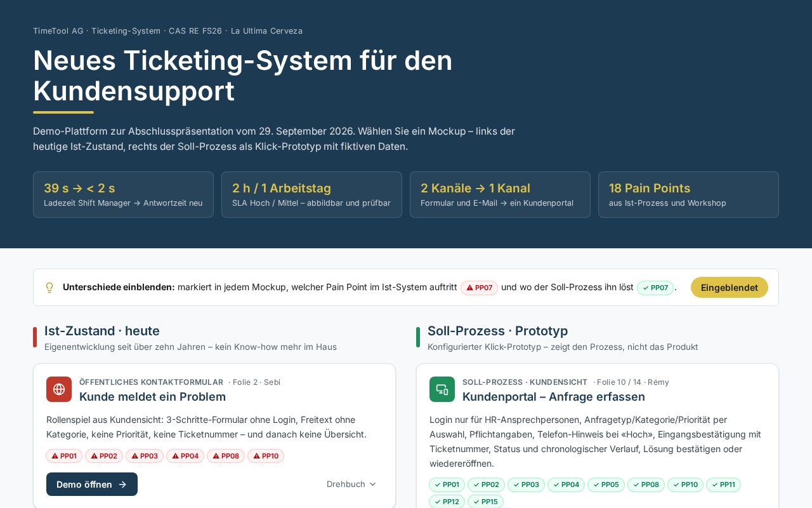Click green PP11 badge in the Kundenportal card
812x508 pixels.
click(x=724, y=485)
